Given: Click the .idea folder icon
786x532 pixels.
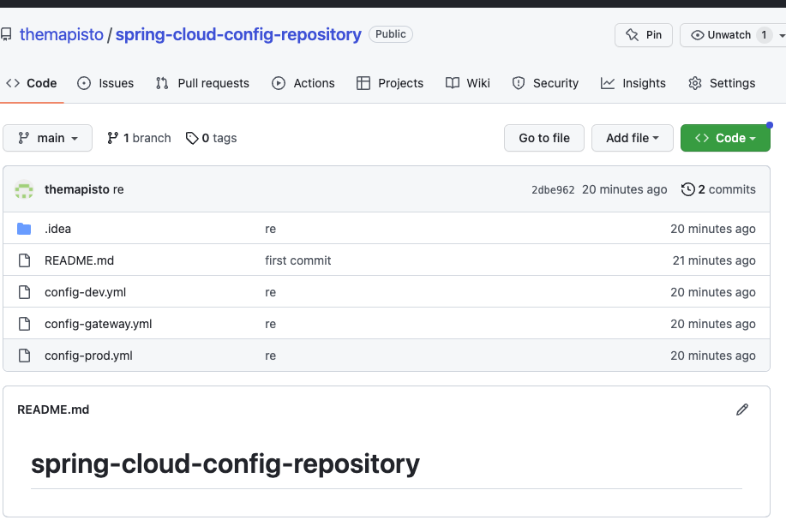Looking at the screenshot, I should [24, 229].
